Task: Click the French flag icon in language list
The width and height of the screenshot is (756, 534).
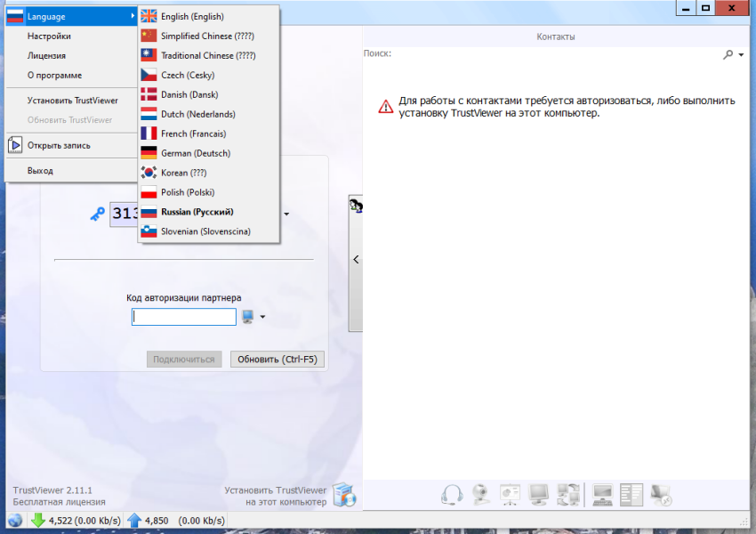Action: coord(149,133)
